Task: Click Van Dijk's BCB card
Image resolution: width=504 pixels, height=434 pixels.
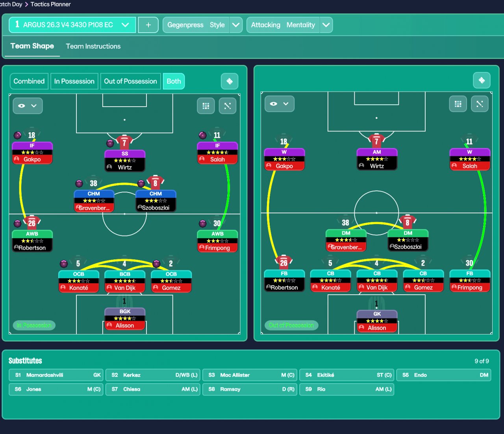Action: (x=125, y=281)
